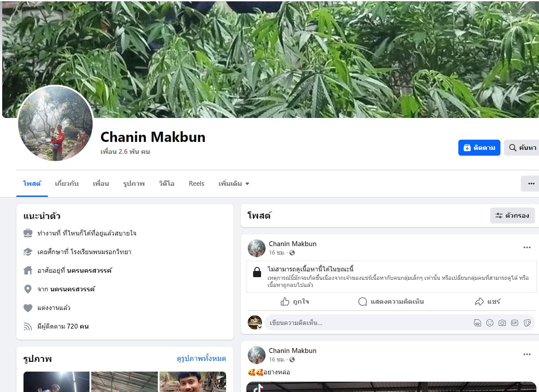Switch to the เกี่ยวกับ tab

[x=67, y=184]
